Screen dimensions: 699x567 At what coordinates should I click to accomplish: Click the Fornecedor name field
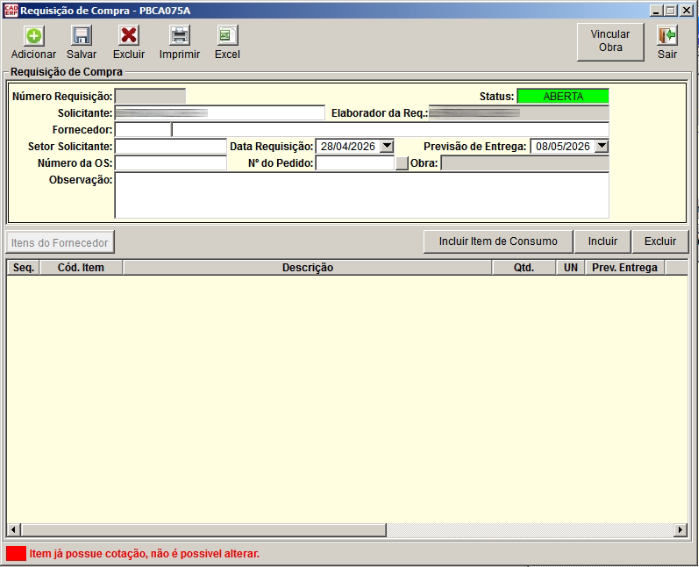pyautogui.click(x=391, y=130)
